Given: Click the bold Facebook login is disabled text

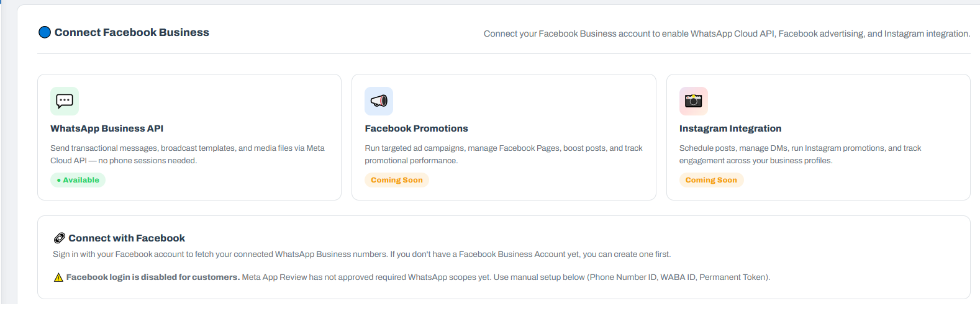Looking at the screenshot, I should point(153,277).
